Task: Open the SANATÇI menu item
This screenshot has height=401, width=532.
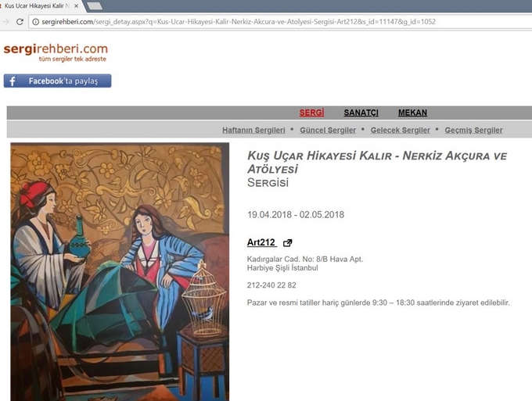Action: (361, 113)
